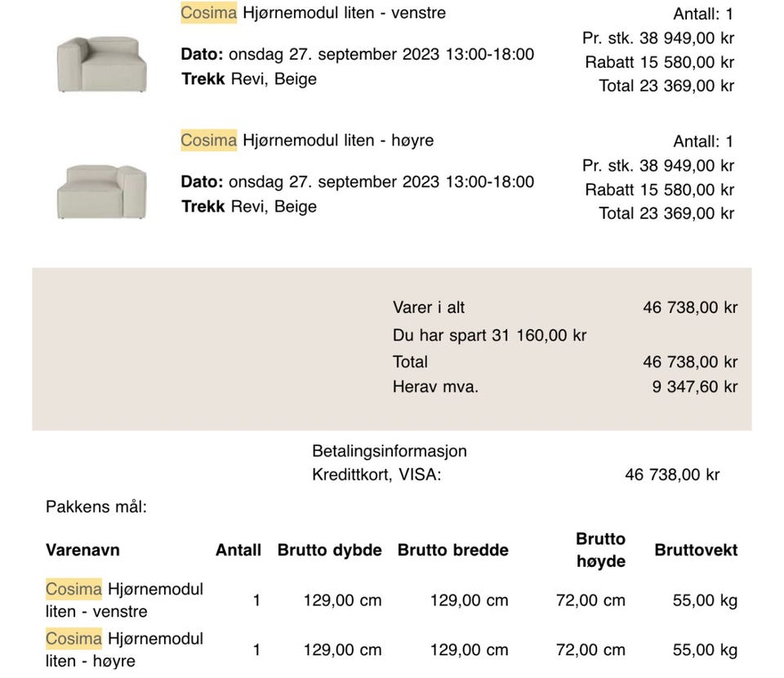Open Cosima Hjørnemodul liten - venstre title
The height and width of the screenshot is (678, 784).
(x=313, y=12)
